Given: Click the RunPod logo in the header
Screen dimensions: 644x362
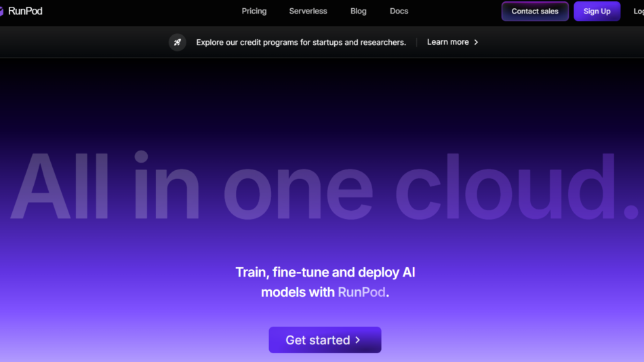Looking at the screenshot, I should pos(22,11).
